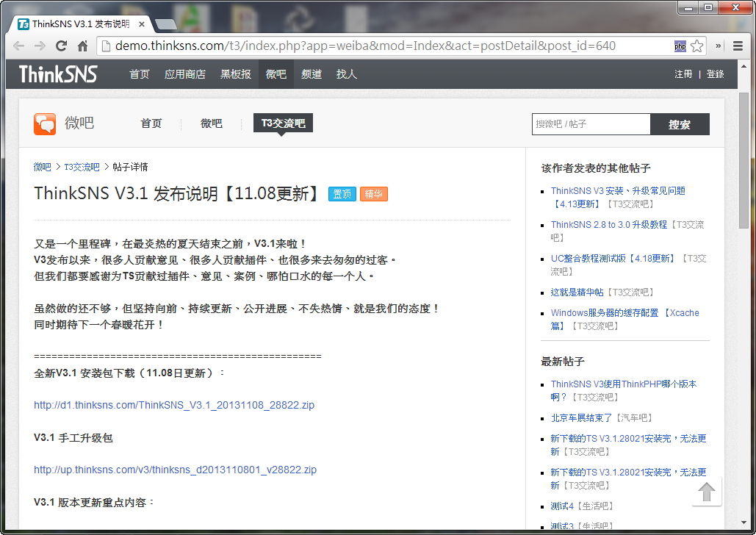Bookmark this page with the star icon
Image resolution: width=756 pixels, height=535 pixels.
coord(696,46)
